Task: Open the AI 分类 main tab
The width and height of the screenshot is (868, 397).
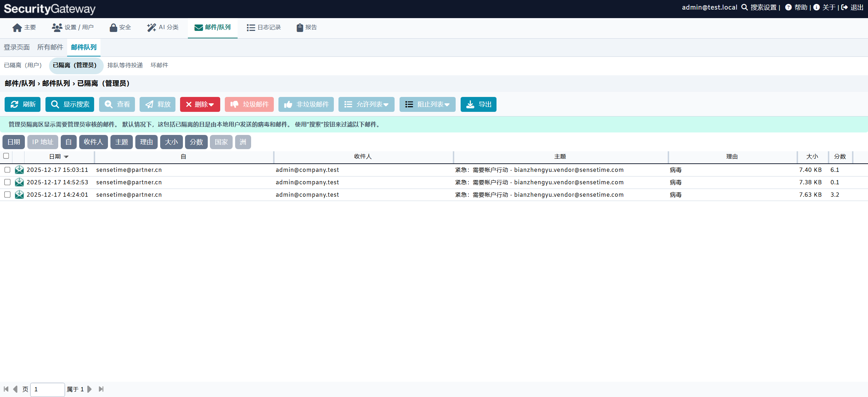Action: click(163, 27)
